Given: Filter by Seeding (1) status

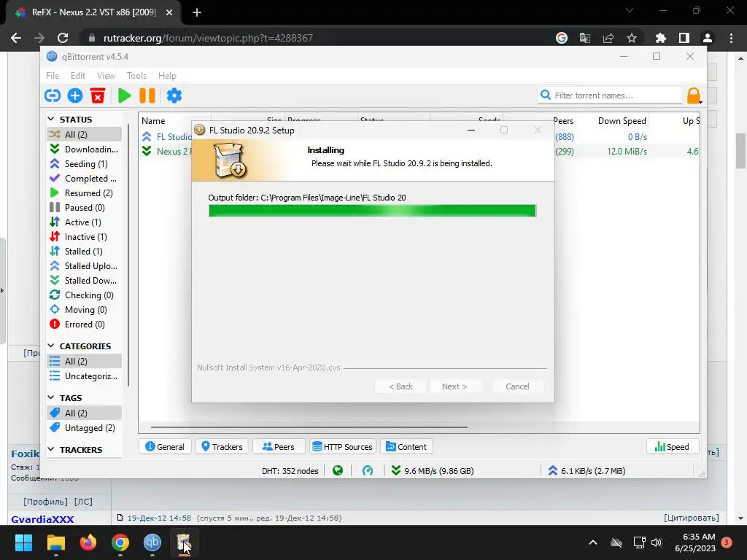Looking at the screenshot, I should click(85, 164).
